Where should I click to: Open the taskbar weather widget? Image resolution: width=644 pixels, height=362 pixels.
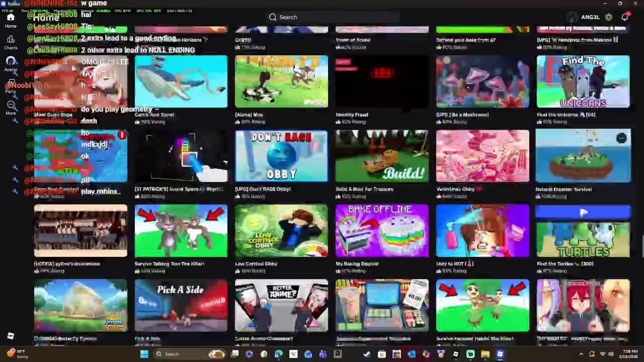point(17,354)
